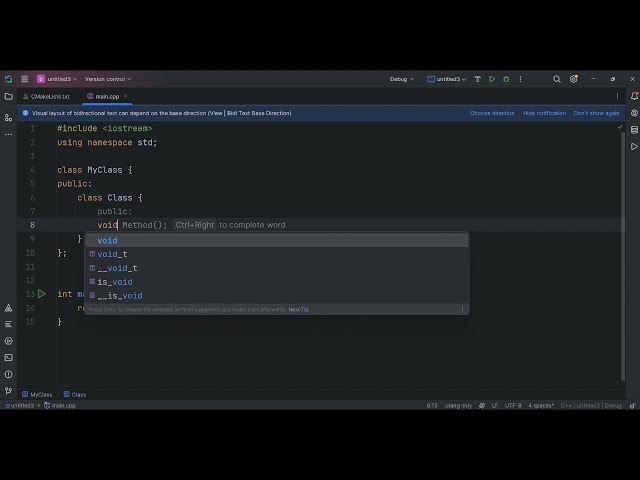Open the CMake tool window triangle icon

8,308
